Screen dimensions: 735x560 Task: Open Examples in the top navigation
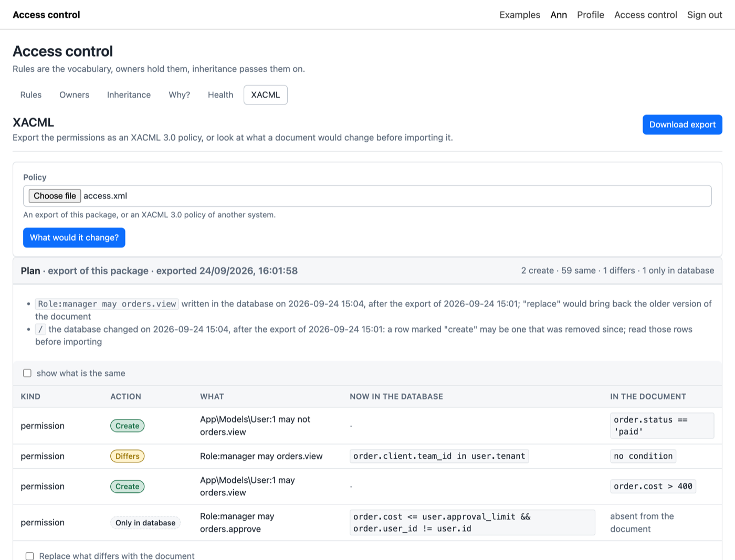tap(520, 15)
